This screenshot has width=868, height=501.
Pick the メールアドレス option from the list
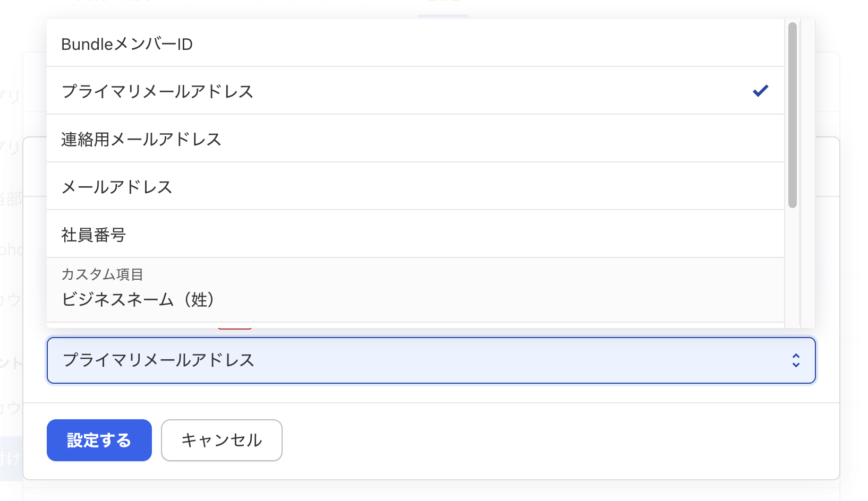point(117,187)
